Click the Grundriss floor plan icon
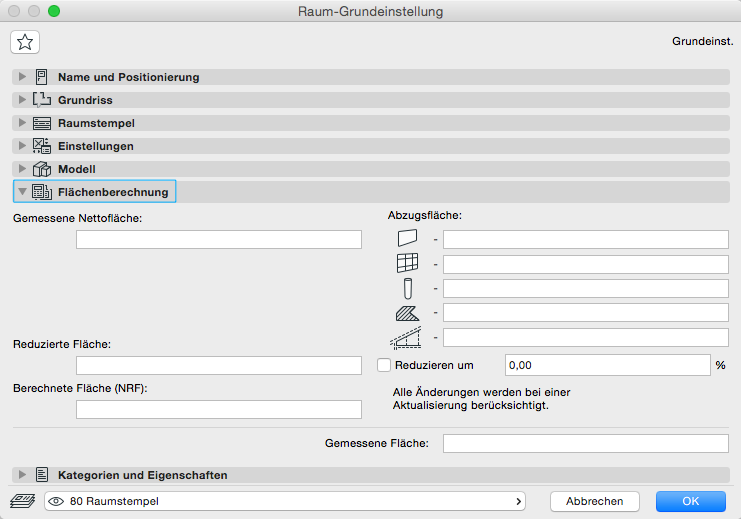 click(42, 100)
